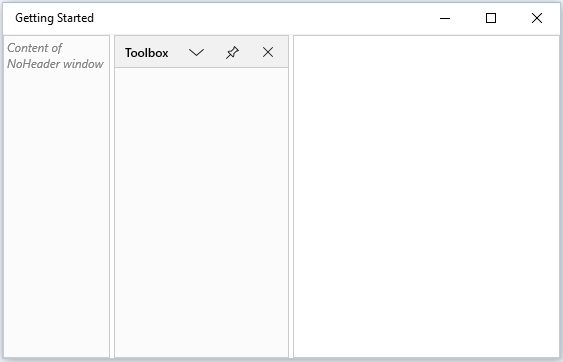Close the Getting Started window
Image resolution: width=563 pixels, height=362 pixels.
(537, 18)
